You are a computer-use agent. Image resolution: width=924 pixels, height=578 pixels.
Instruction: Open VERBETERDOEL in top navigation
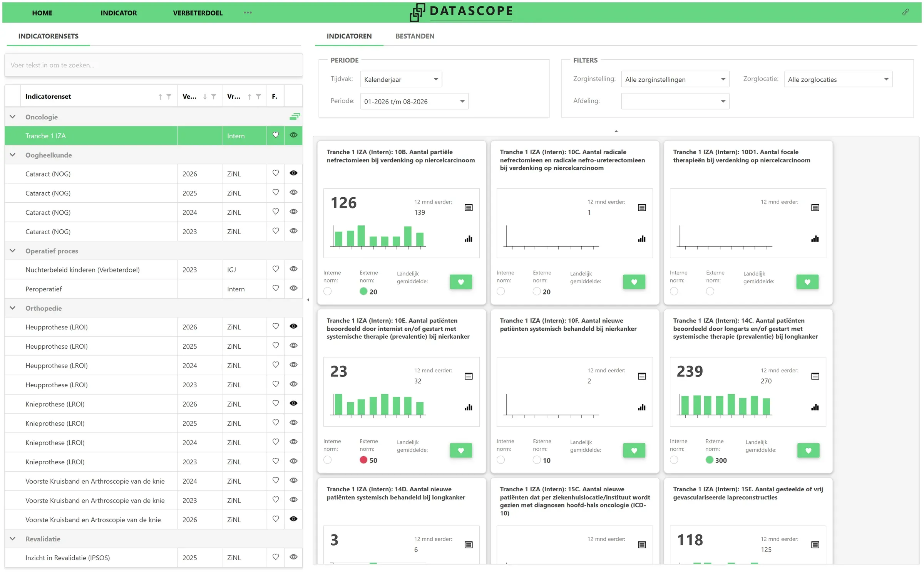click(x=198, y=13)
